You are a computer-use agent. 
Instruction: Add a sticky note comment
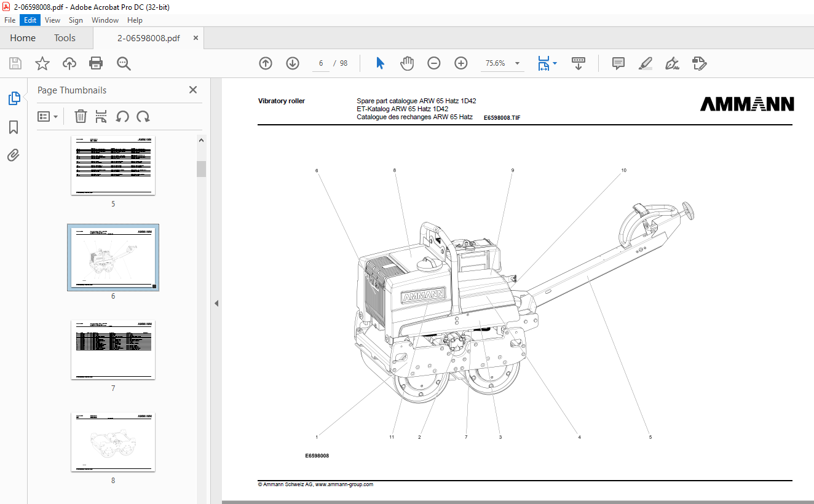click(618, 63)
